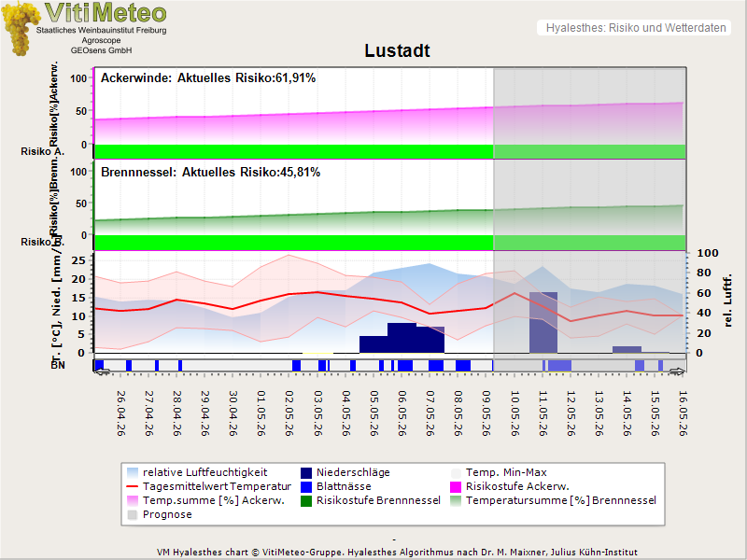Screen dimensions: 747x560
Task: Click the left scroll arrow on the timeline
Action: tap(102, 371)
